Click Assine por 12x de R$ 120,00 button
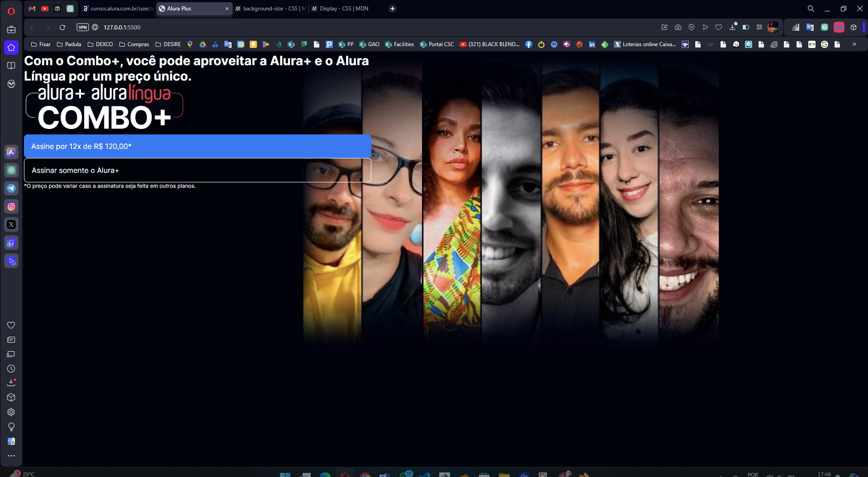868x477 pixels. (x=198, y=146)
